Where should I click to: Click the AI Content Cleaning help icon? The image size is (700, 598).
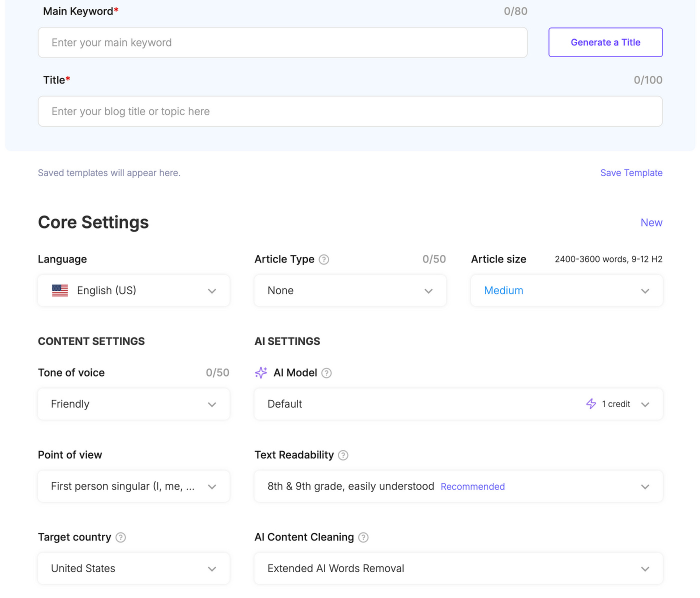[x=363, y=537]
